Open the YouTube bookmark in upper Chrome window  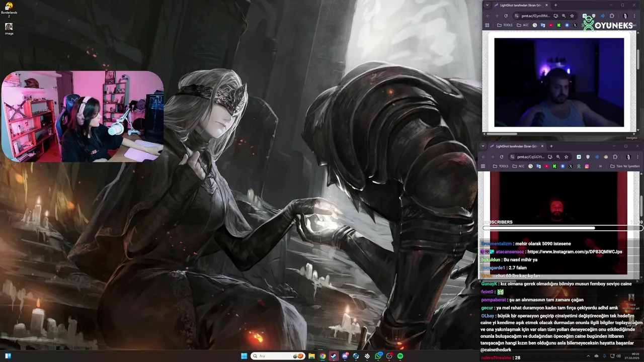551,25
